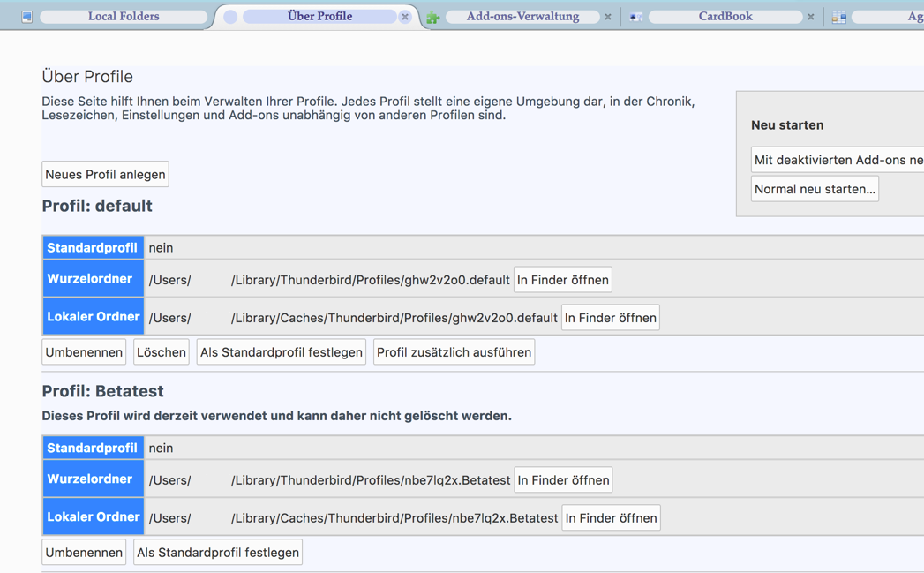Click Profil zusätzlich ausführen
Image resolution: width=924 pixels, height=573 pixels.
[454, 352]
